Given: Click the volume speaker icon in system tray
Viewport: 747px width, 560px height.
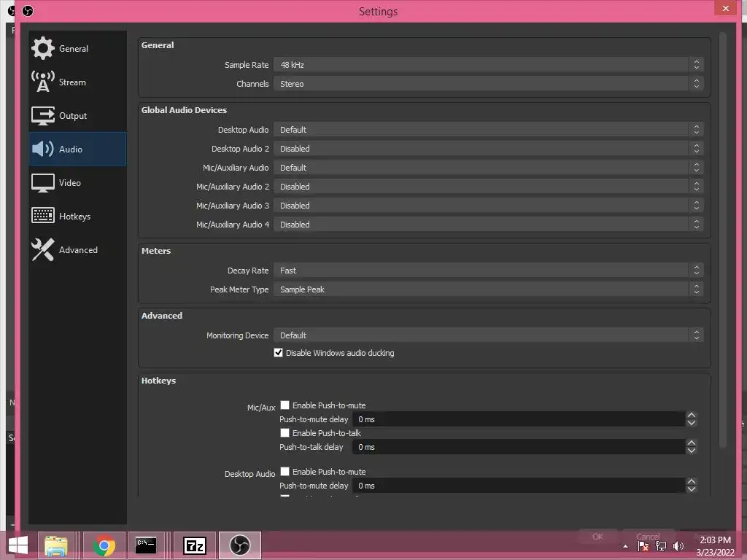Looking at the screenshot, I should [x=678, y=546].
